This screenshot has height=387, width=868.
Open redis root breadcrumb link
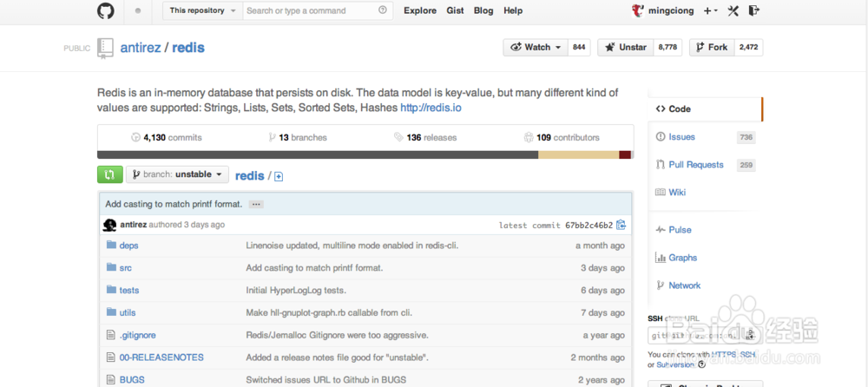(x=250, y=176)
